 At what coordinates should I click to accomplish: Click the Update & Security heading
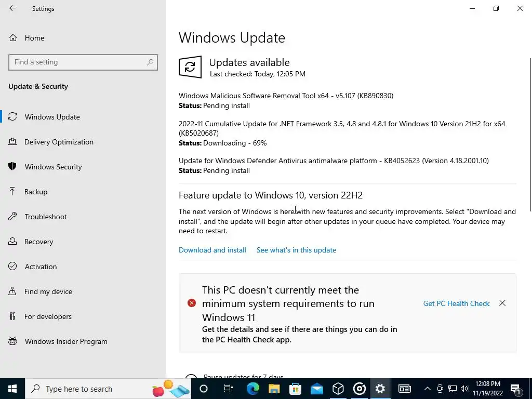tap(38, 86)
